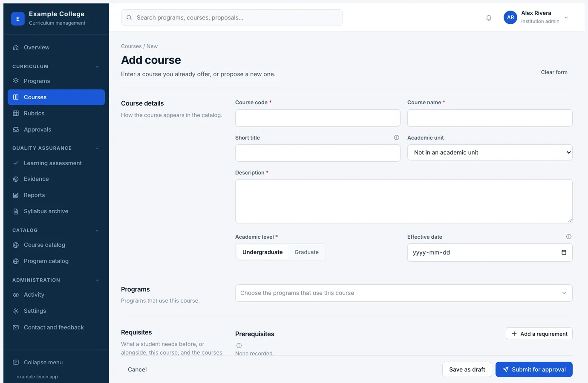Click the Contact and feedback envelope icon
This screenshot has width=588, height=383.
(x=16, y=327)
